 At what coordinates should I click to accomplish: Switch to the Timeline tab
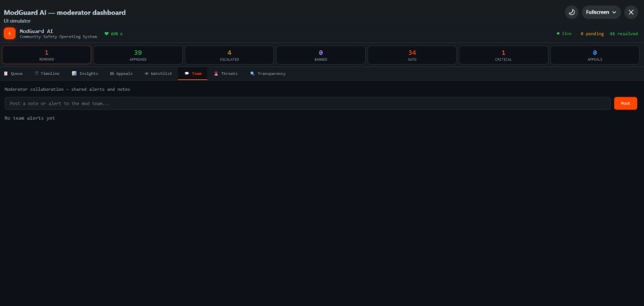47,74
